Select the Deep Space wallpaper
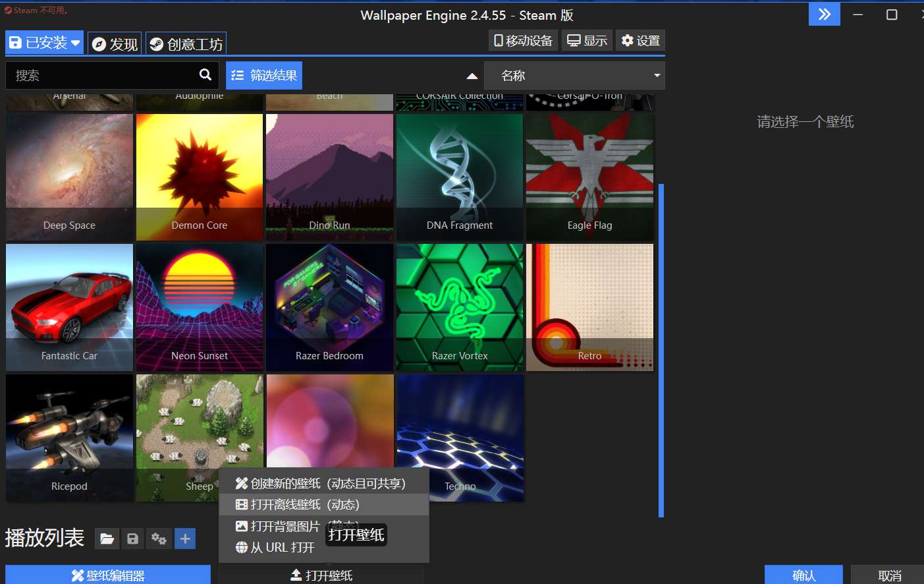 click(x=69, y=177)
